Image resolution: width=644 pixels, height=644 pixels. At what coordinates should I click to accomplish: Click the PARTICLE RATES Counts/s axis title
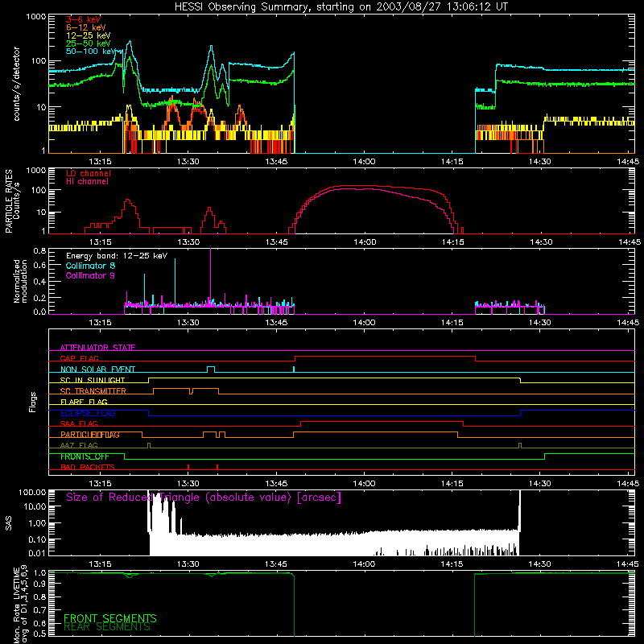13,201
